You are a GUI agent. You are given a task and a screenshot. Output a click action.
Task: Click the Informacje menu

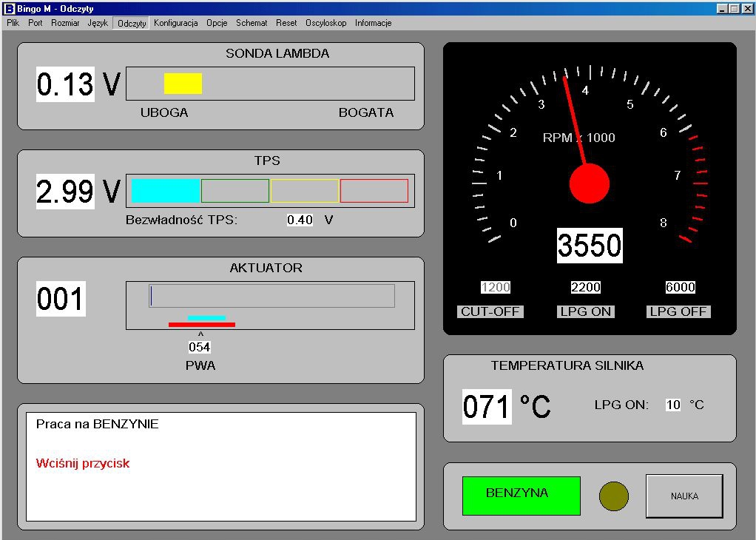[373, 23]
